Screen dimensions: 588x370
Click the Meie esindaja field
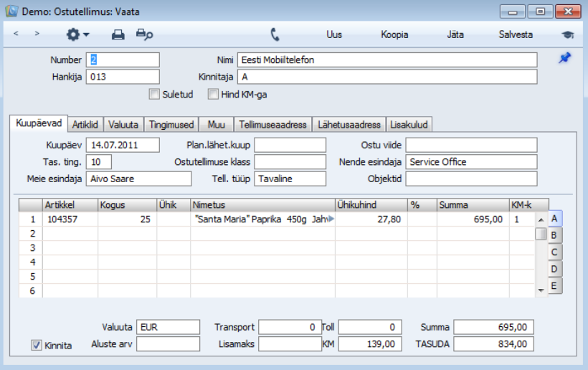138,179
